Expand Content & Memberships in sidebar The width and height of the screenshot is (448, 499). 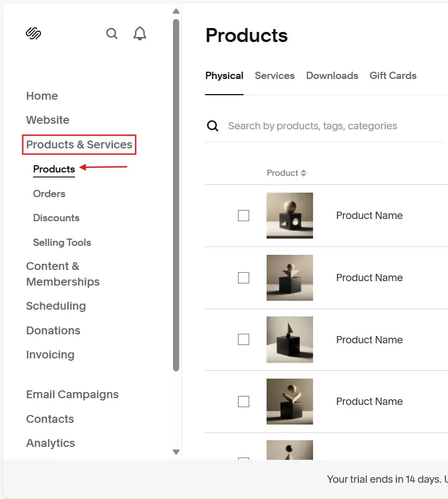point(63,274)
